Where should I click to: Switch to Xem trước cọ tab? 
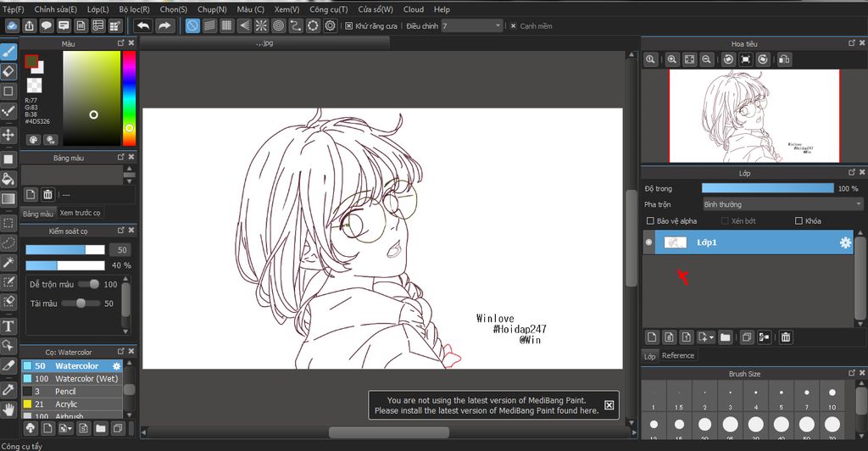pyautogui.click(x=81, y=213)
